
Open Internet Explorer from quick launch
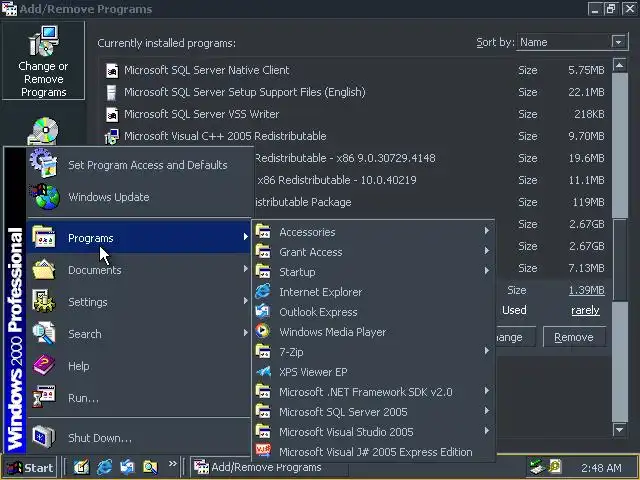click(104, 467)
